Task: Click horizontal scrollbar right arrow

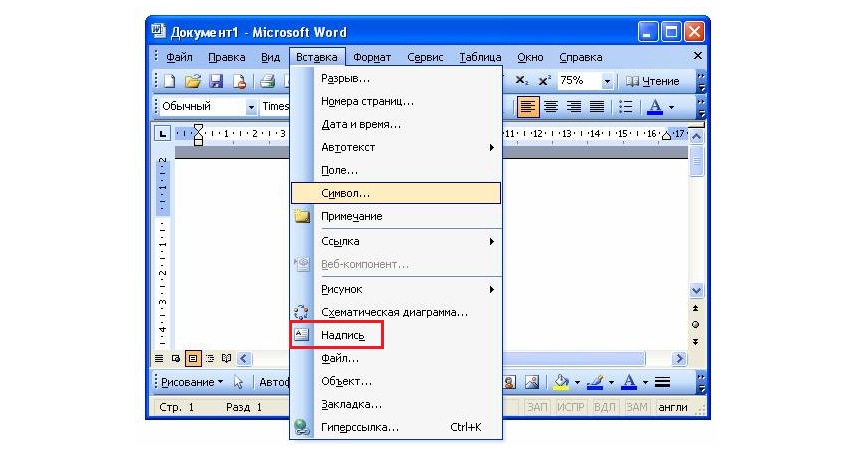Action: (x=679, y=359)
